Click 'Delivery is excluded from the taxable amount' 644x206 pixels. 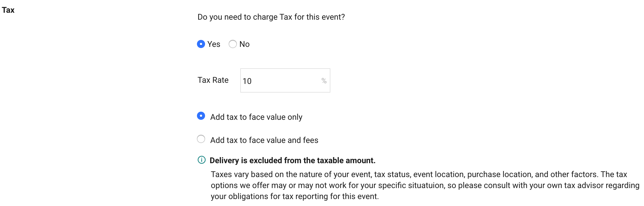click(293, 160)
